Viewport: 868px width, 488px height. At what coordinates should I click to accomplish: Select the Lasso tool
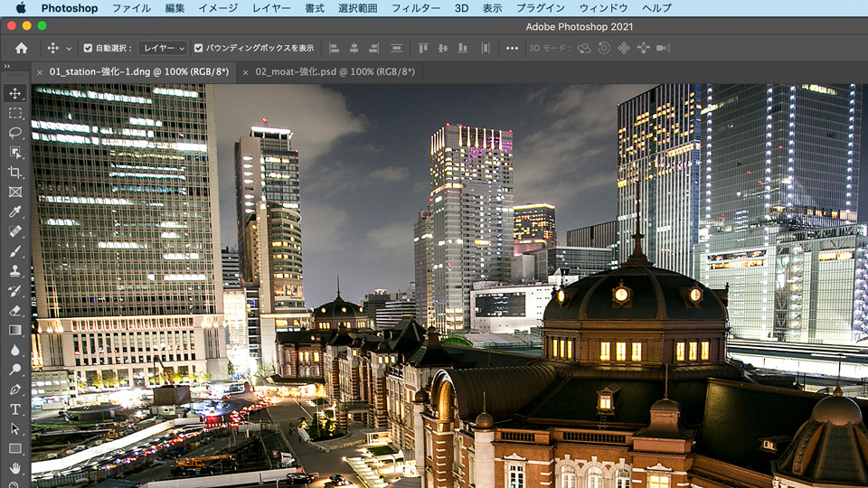pyautogui.click(x=15, y=133)
